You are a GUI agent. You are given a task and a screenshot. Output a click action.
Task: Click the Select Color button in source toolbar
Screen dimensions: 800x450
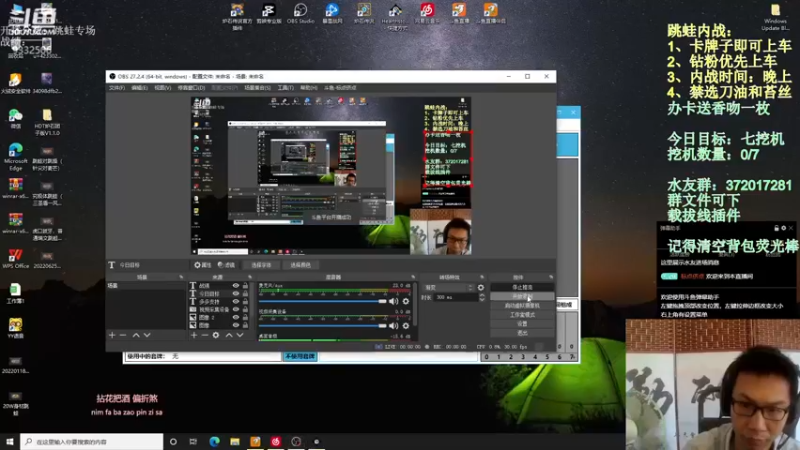pyautogui.click(x=301, y=265)
